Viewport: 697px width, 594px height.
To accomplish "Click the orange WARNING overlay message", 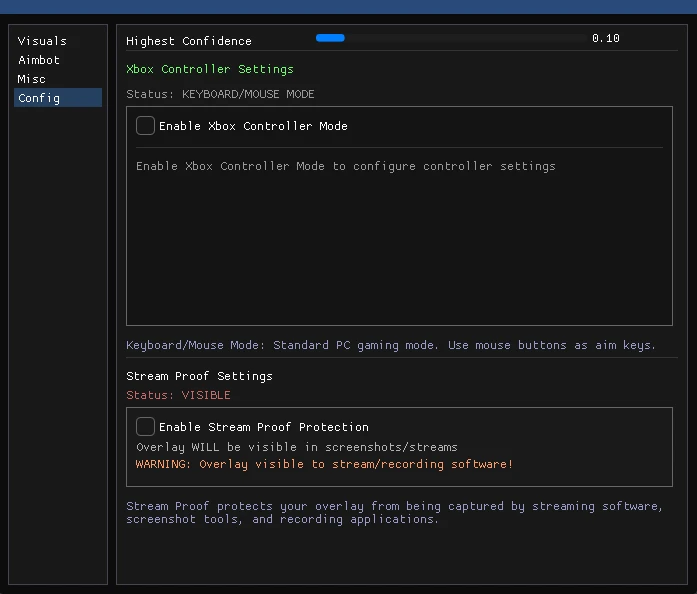I will coord(324,465).
